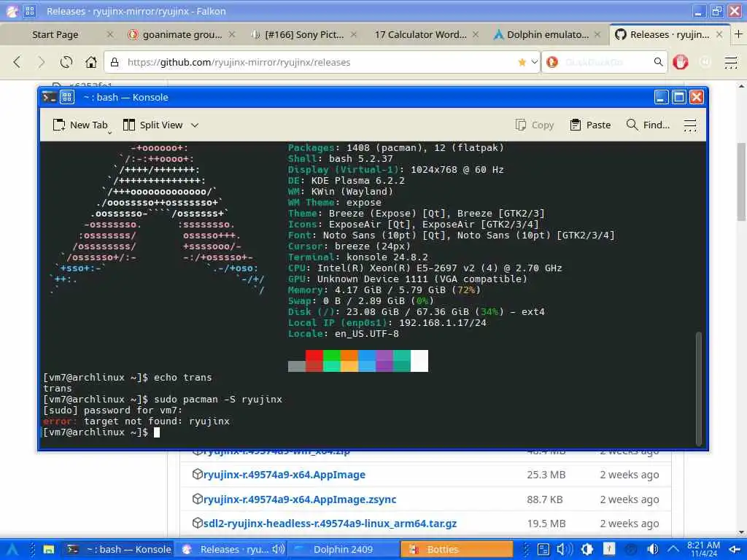Open the Falkon home page
Screen dimensions: 747x560
tap(91, 62)
